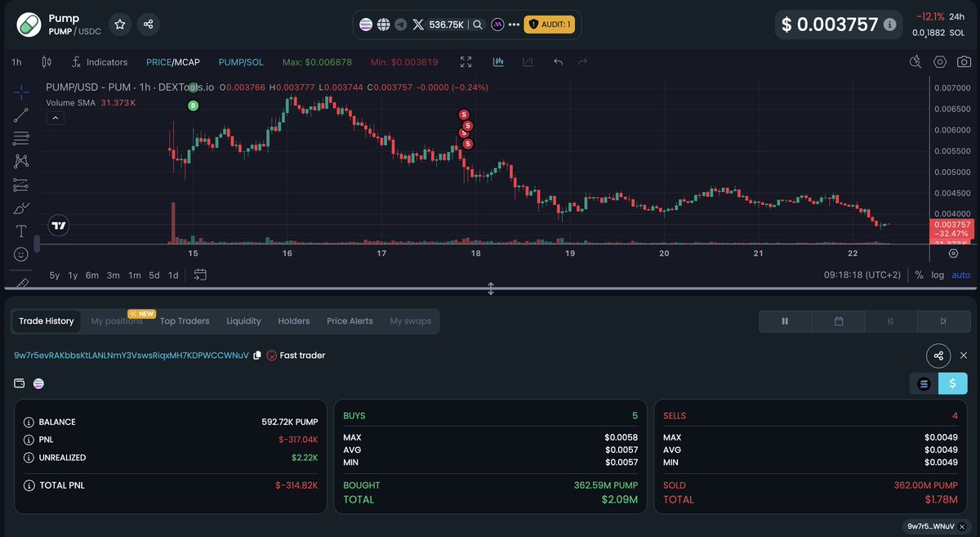Select the XABCD pattern tool
The image size is (980, 537).
tap(21, 162)
